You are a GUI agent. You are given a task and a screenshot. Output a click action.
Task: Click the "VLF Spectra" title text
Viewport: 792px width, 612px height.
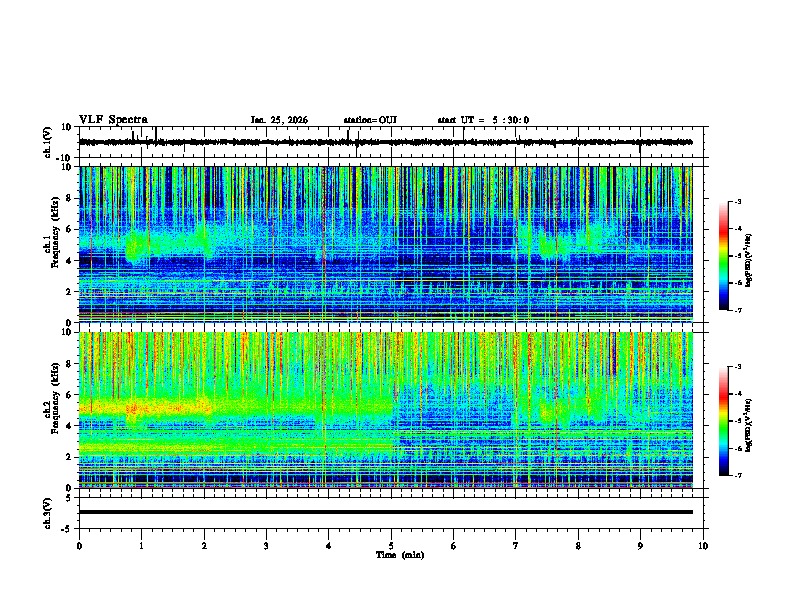coord(113,120)
